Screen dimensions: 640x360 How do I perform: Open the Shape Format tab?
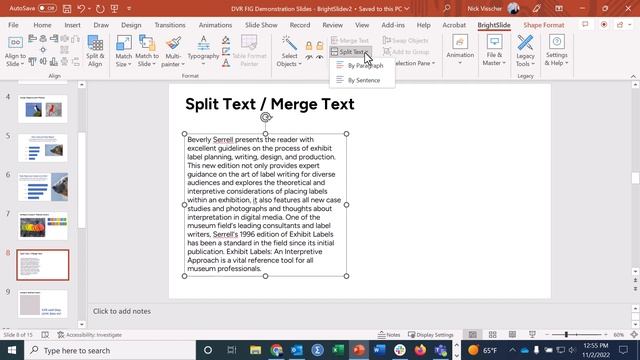click(544, 25)
